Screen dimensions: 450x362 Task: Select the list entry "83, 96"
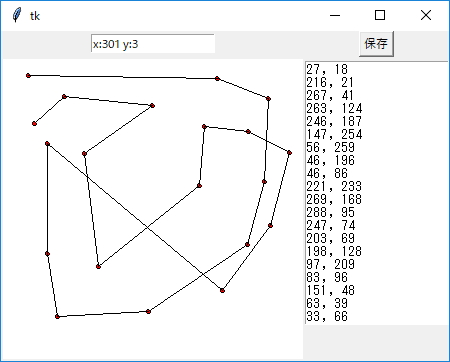coord(327,277)
